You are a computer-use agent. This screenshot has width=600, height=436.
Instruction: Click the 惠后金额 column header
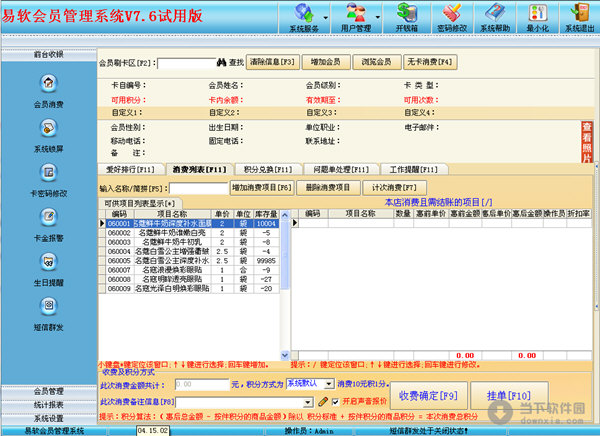coord(527,214)
